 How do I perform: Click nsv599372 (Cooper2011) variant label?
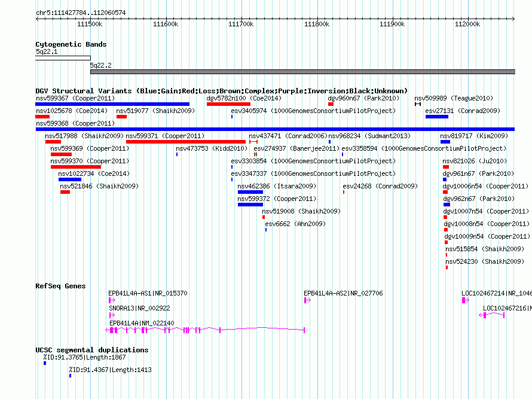[277, 199]
